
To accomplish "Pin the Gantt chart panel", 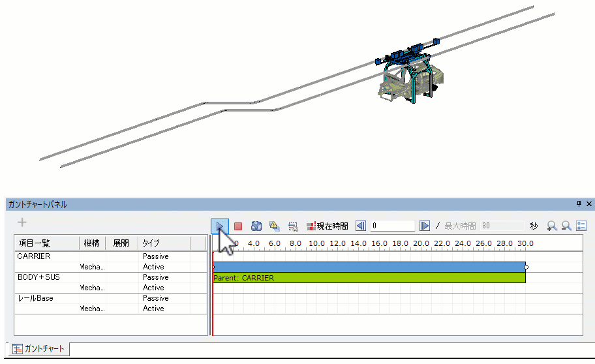I will (x=579, y=204).
